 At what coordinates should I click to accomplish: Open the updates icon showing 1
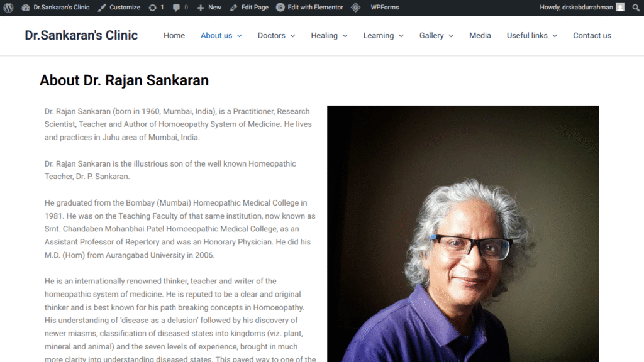152,8
